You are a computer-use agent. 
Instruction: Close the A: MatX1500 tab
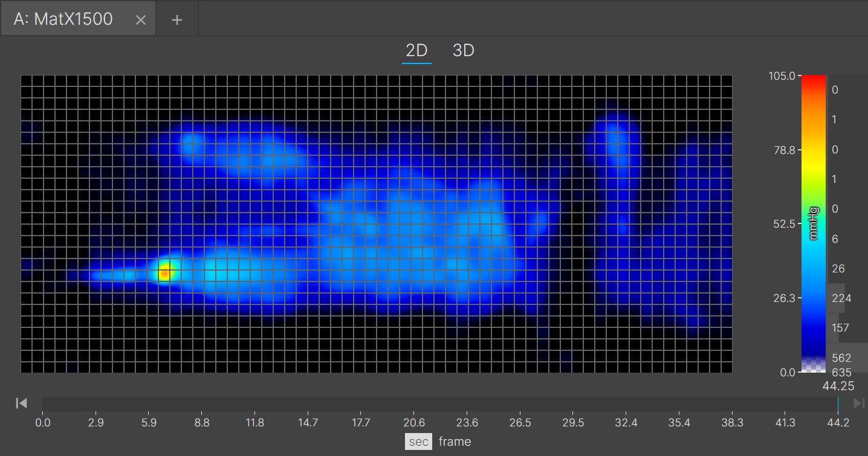coord(141,20)
